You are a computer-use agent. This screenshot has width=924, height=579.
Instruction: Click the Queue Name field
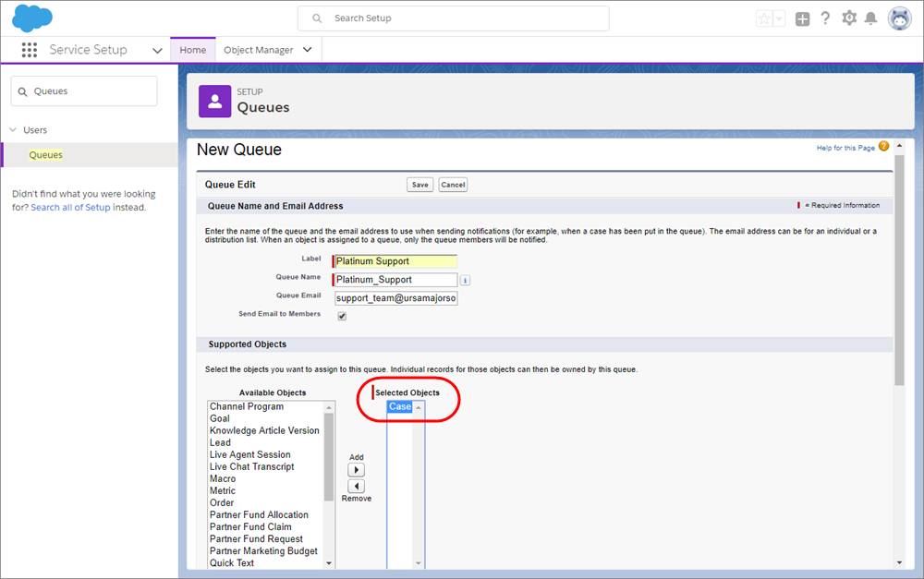(395, 280)
